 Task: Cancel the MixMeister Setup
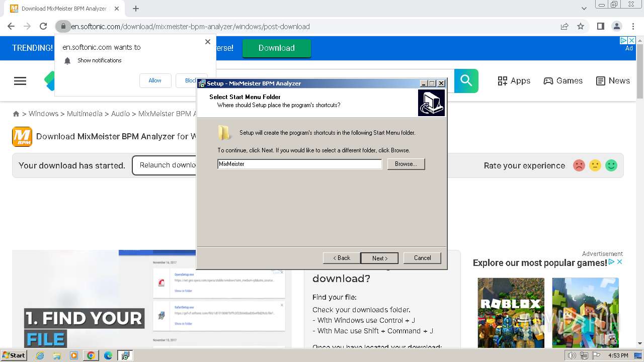click(422, 258)
